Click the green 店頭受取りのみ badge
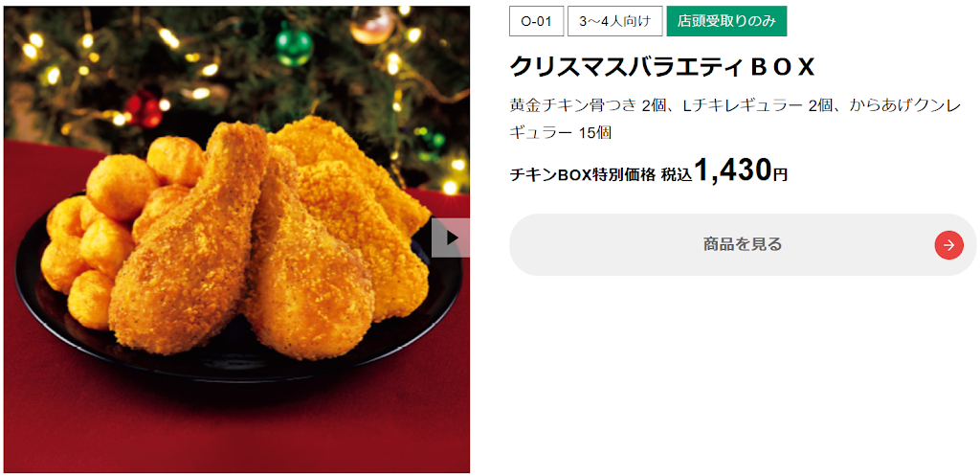The height and width of the screenshot is (476, 980). pos(726,21)
